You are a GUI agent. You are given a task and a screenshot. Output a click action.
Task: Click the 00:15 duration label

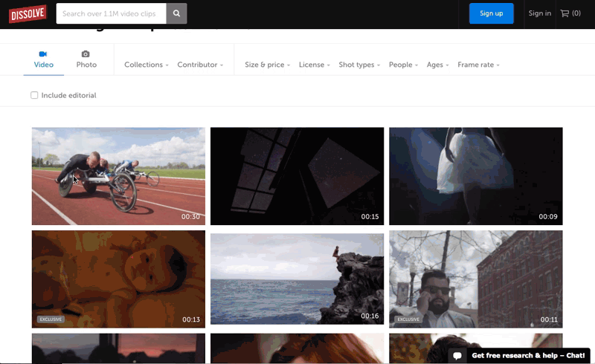pyautogui.click(x=370, y=216)
